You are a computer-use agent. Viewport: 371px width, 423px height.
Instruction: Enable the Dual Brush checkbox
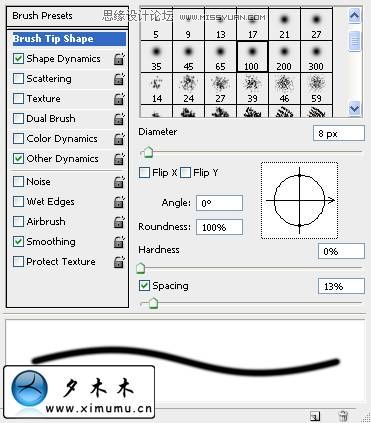18,119
